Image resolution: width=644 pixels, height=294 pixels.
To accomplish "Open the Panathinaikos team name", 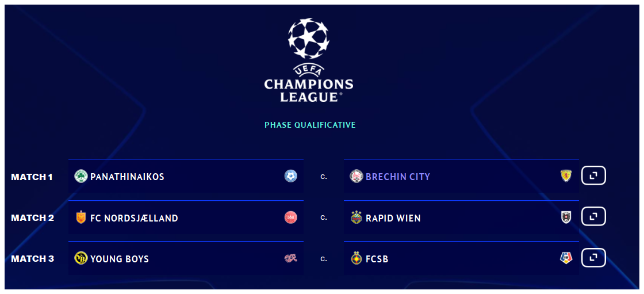I will 127,177.
